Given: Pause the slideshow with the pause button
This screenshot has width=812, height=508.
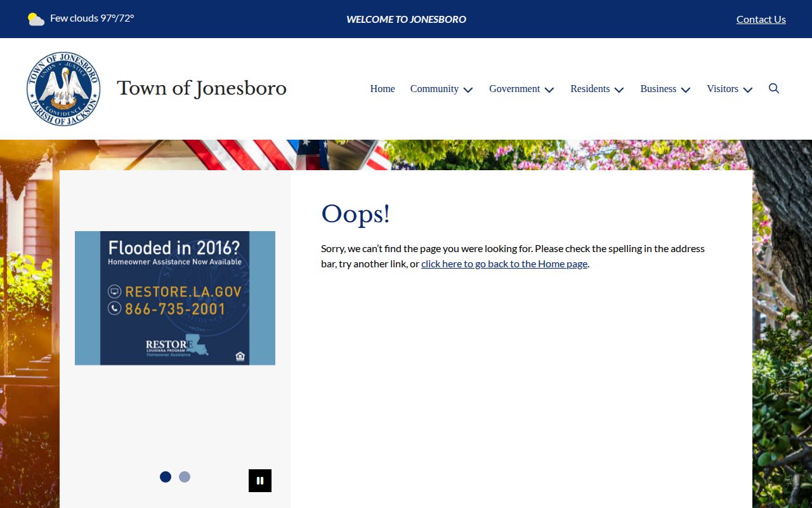Looking at the screenshot, I should point(260,481).
